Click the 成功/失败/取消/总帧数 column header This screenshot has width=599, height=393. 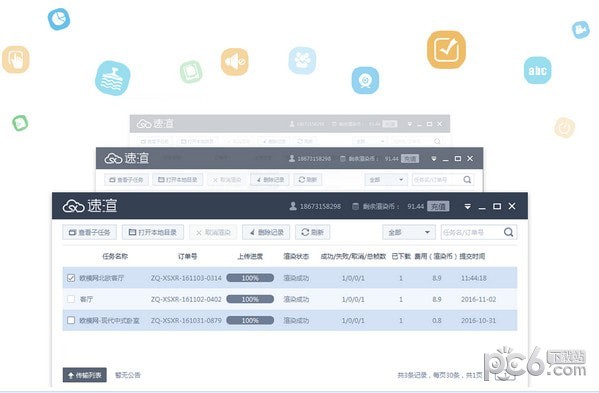tap(353, 256)
